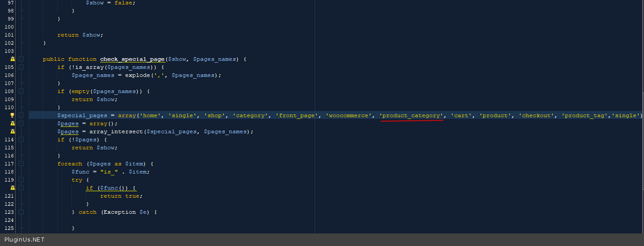Screen dimensions: 644x246
Task: Click the check_special_page function name
Action: [x=132, y=59]
